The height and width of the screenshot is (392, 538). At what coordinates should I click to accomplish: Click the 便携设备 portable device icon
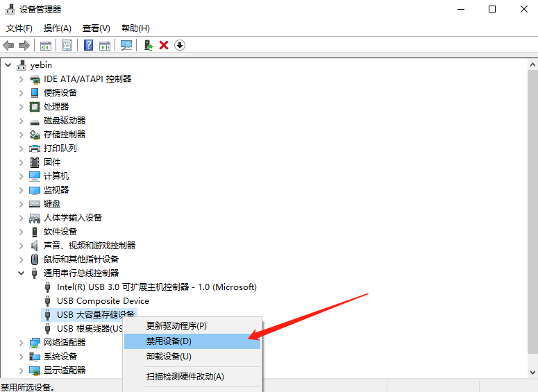coord(35,93)
